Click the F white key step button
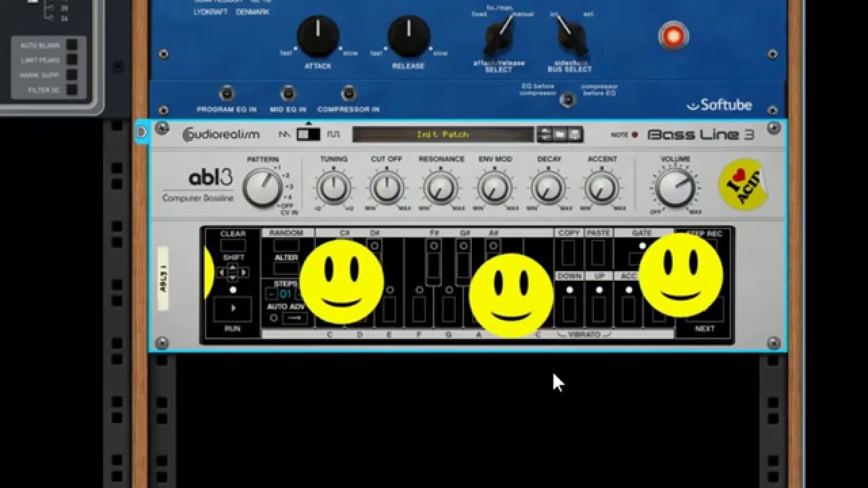Viewport: 868px width, 488px height. [419, 309]
